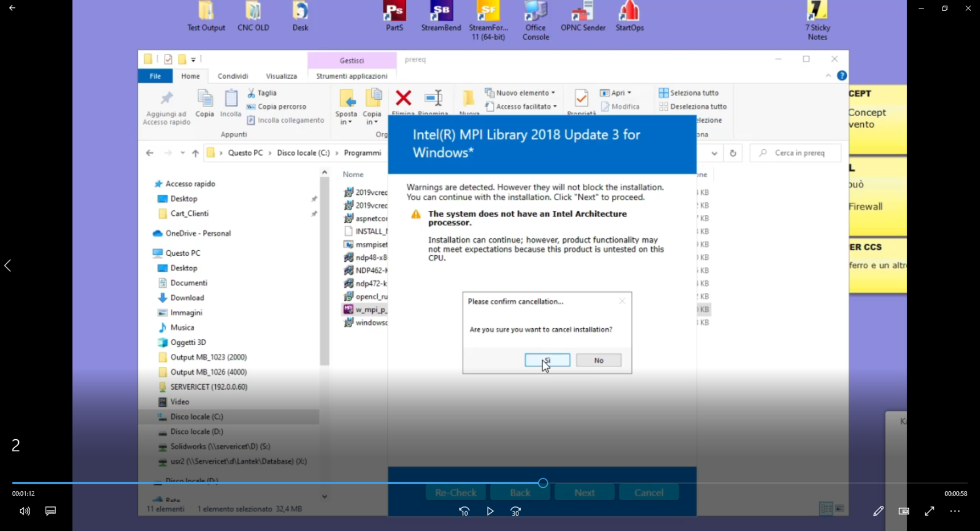This screenshot has height=531, width=980.
Task: Navigate back in File Explorer
Action: [149, 153]
